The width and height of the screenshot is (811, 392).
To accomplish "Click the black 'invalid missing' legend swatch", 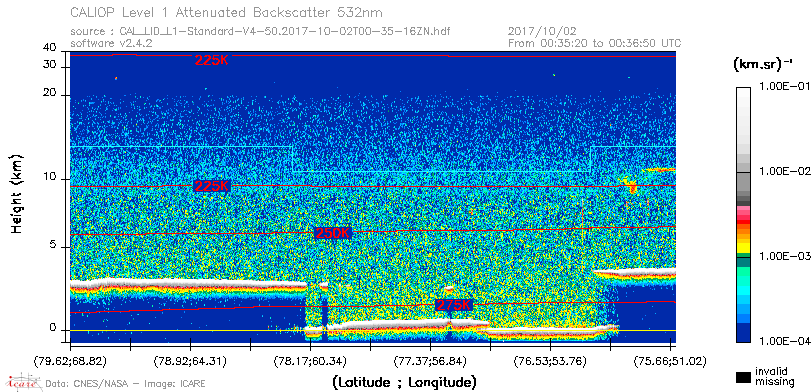I will click(743, 377).
